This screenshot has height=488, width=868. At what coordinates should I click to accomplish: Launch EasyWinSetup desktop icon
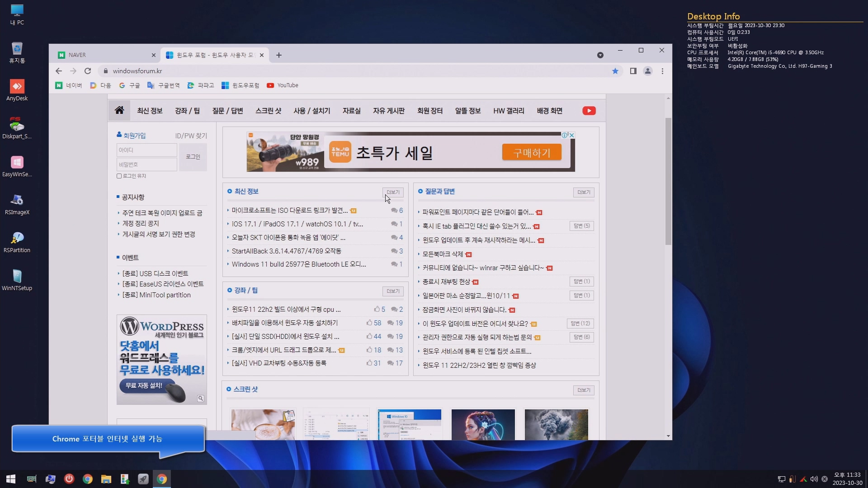(x=17, y=166)
